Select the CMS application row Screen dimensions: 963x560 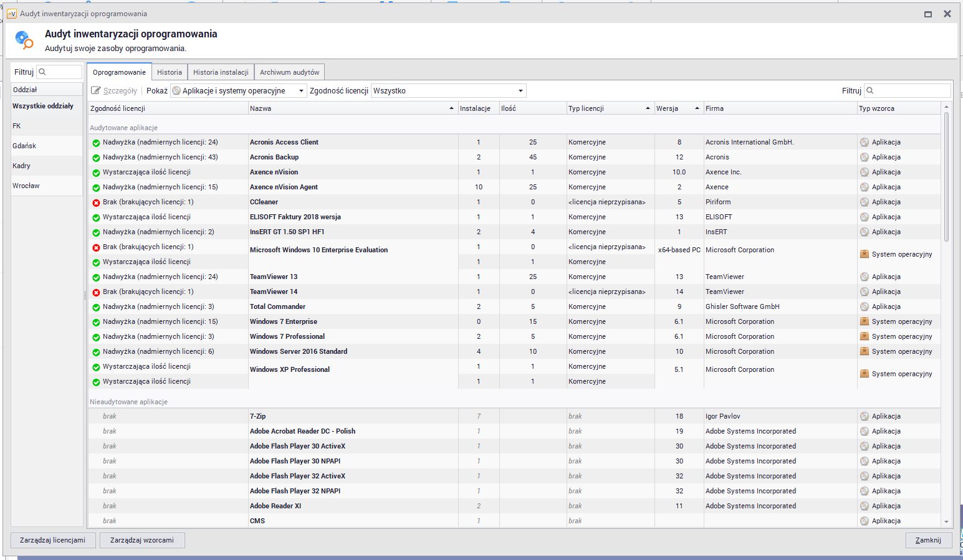tap(514, 521)
